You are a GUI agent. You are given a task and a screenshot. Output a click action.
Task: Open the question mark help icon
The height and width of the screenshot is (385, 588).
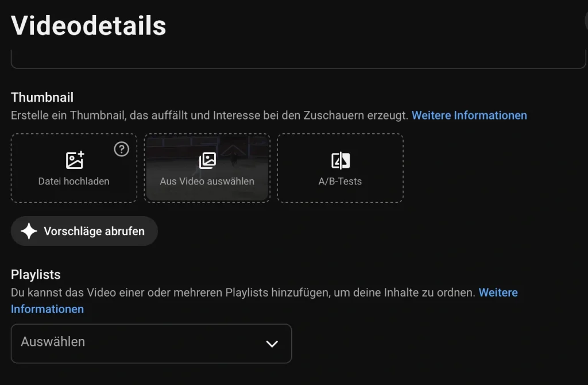pos(122,149)
